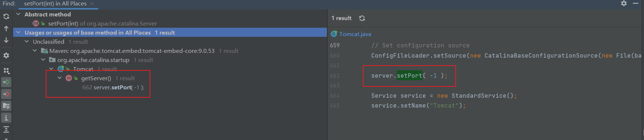644x140 pixels.
Task: Click setPort in the code preview
Action: coord(410,75)
